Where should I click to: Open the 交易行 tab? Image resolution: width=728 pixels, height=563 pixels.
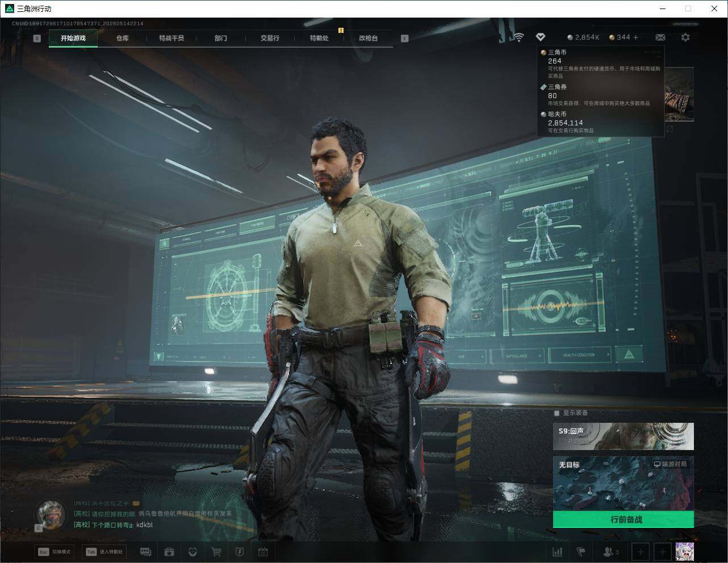tap(270, 38)
